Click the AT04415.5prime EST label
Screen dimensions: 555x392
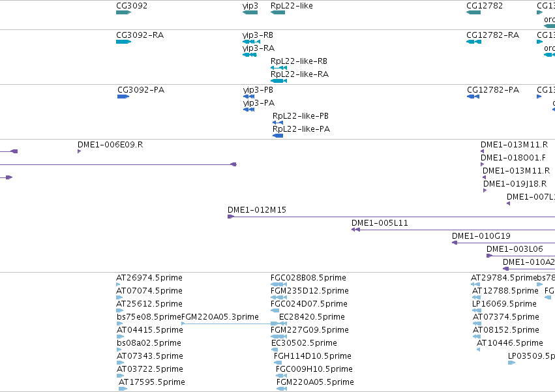coord(150,331)
